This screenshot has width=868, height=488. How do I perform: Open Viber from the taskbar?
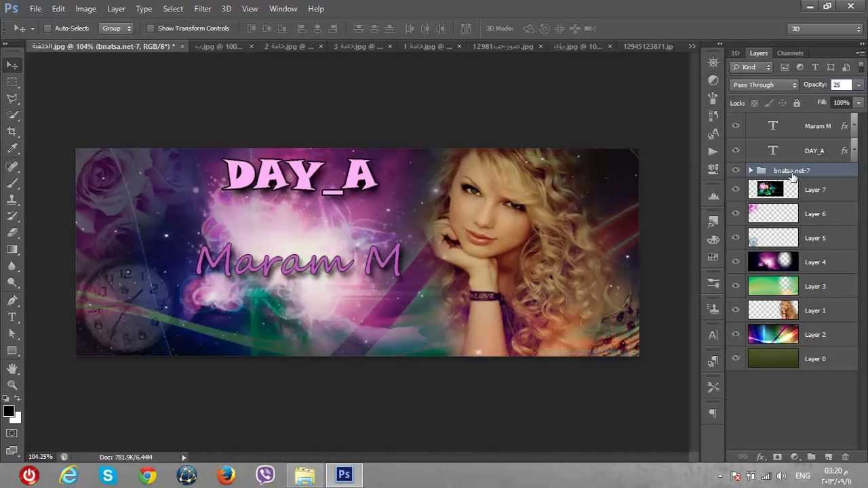(x=266, y=475)
